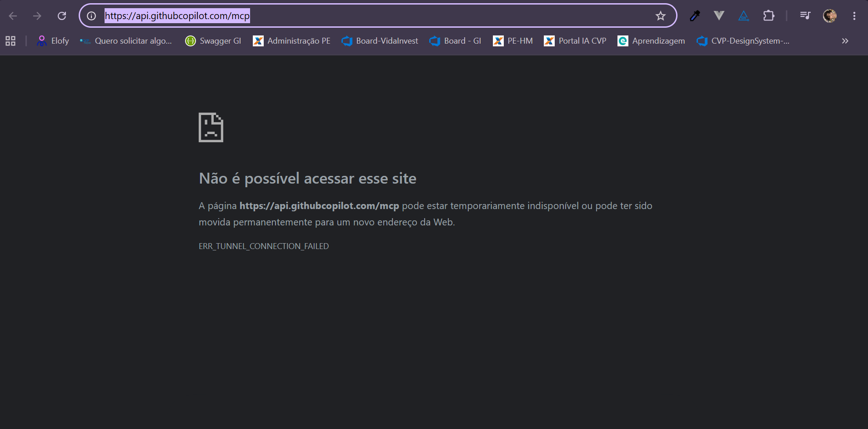Open the Aprendizagem bookmark
This screenshot has height=429, width=868.
(x=651, y=41)
